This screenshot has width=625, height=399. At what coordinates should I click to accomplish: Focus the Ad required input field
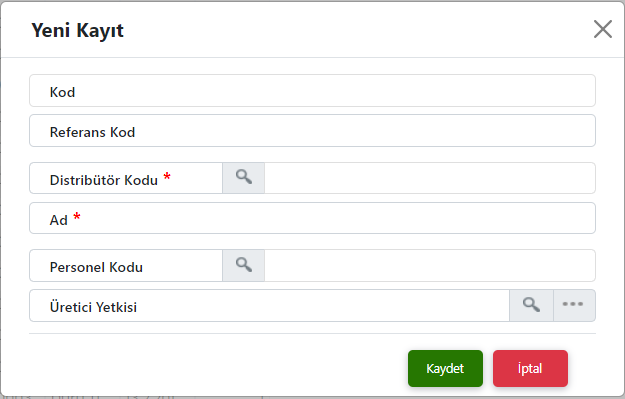[x=312, y=218]
